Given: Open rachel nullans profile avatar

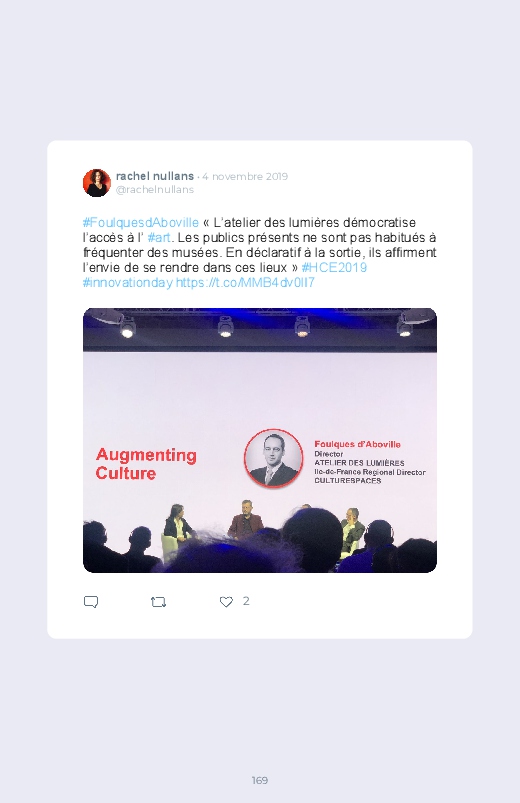Looking at the screenshot, I should click(x=97, y=183).
